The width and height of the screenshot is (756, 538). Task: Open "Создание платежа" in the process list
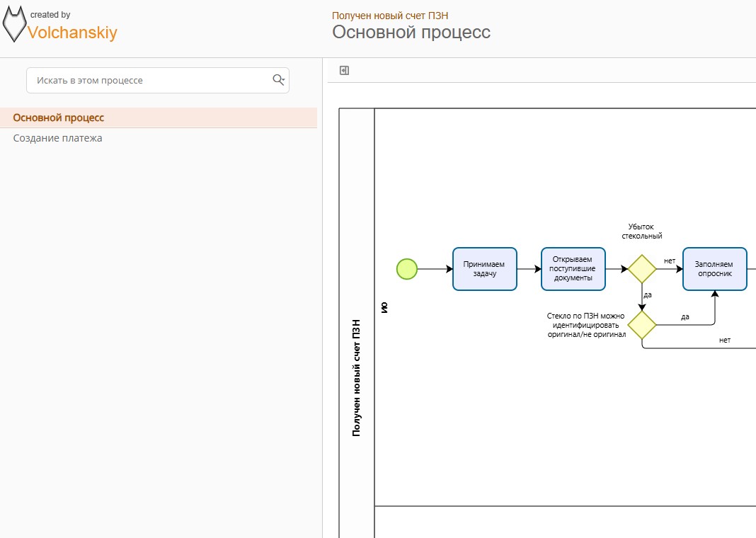57,138
